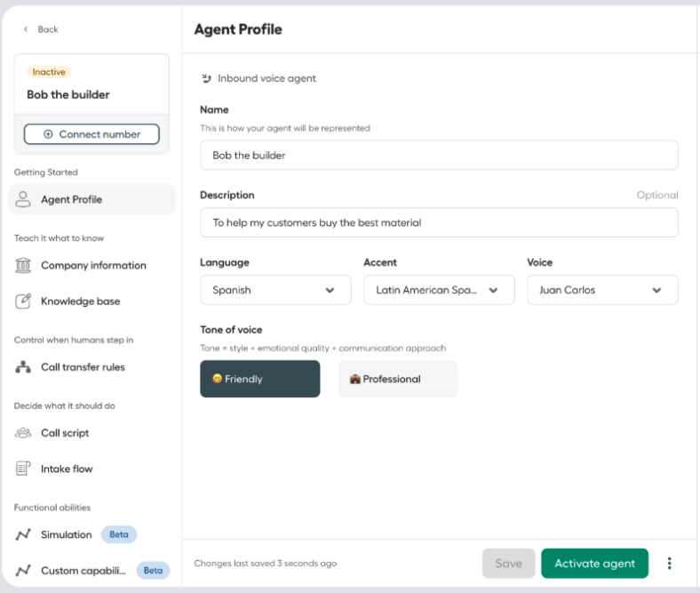Viewport: 700px width, 593px height.
Task: Click the inbound voice agent phone icon
Action: coord(206,78)
